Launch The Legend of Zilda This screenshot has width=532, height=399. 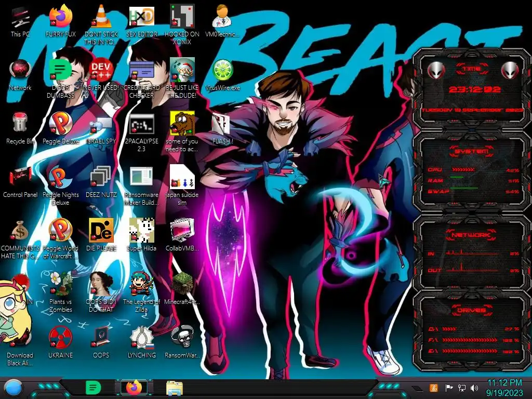[142, 284]
